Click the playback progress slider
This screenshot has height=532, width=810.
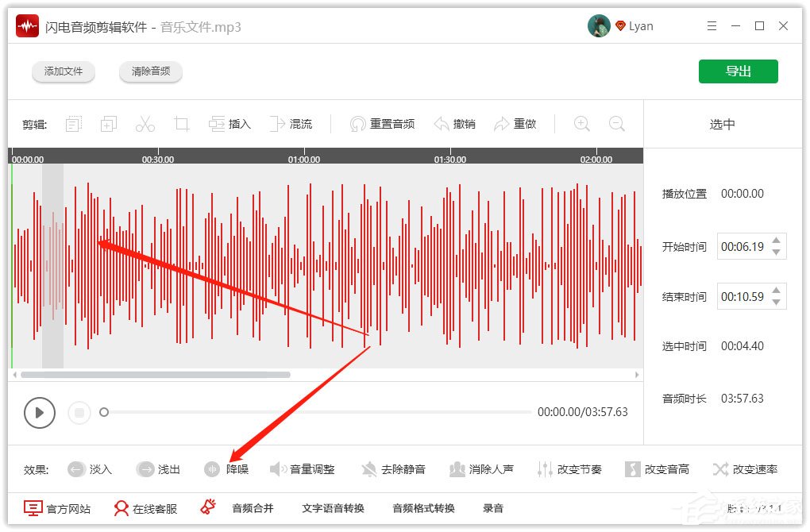click(318, 413)
